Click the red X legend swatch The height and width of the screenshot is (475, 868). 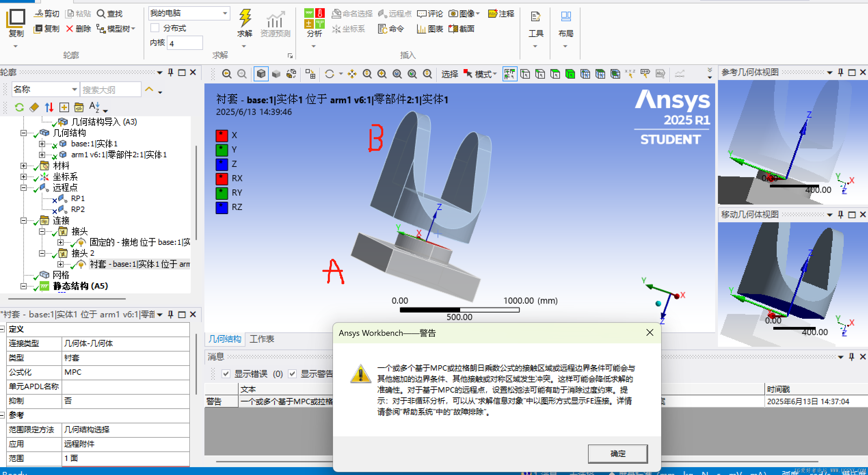pos(222,135)
